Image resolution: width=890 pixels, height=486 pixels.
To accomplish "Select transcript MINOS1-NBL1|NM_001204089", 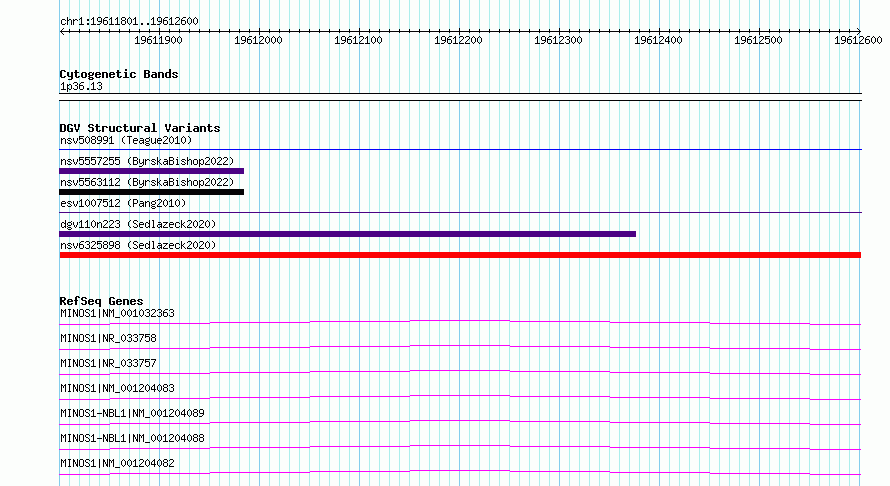I will (x=132, y=413).
